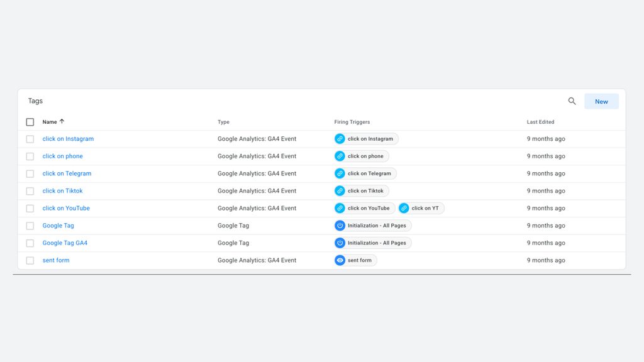Click eye icon of sent form trigger
Image resolution: width=644 pixels, height=362 pixels.
340,260
